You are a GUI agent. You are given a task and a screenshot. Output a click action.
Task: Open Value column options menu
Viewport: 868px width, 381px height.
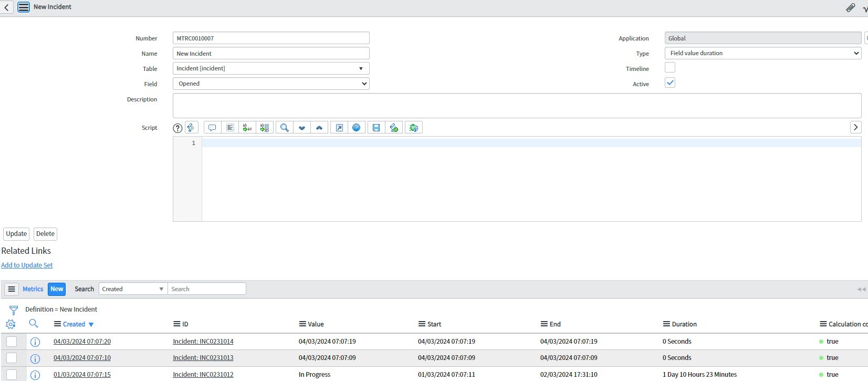(x=302, y=324)
